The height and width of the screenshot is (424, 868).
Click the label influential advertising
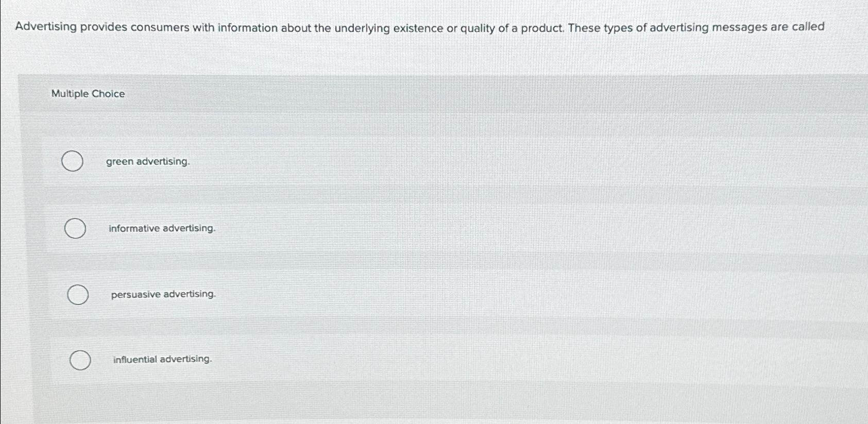162,359
